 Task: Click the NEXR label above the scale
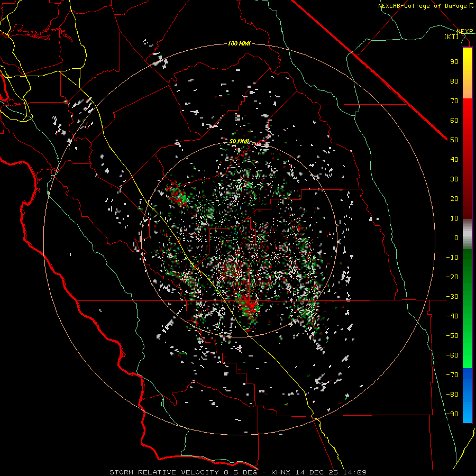click(465, 32)
